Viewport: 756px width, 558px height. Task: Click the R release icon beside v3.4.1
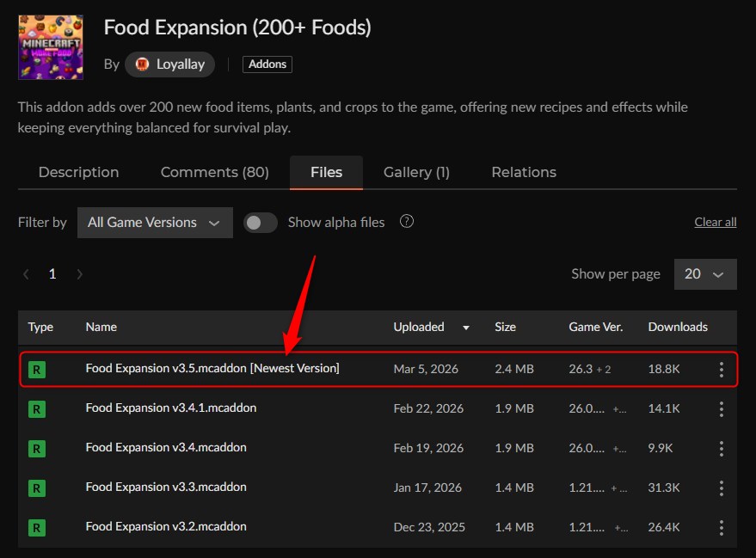(x=36, y=408)
